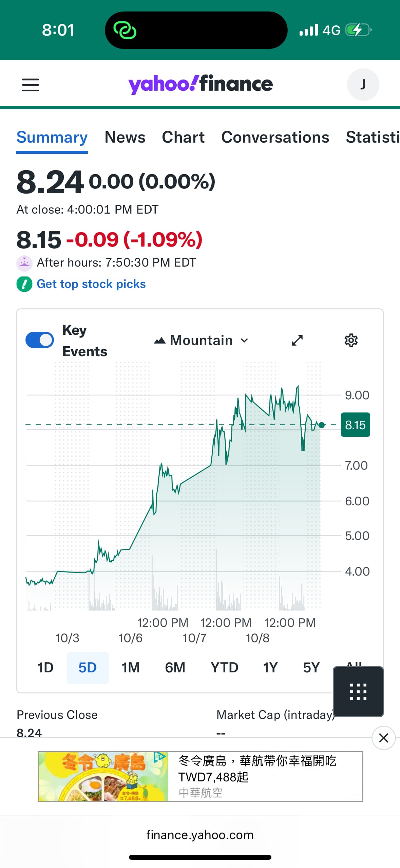Toggle the Key Events switch

pyautogui.click(x=40, y=340)
